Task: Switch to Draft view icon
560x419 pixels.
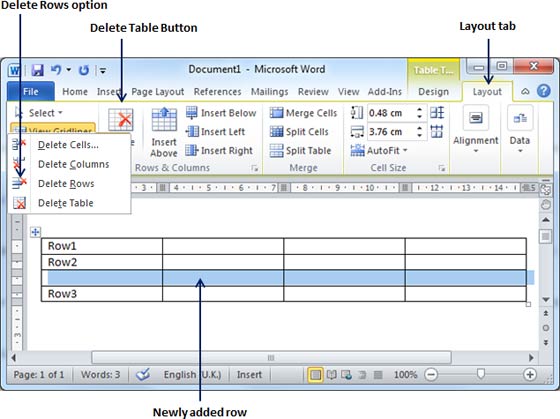Action: pyautogui.click(x=378, y=375)
